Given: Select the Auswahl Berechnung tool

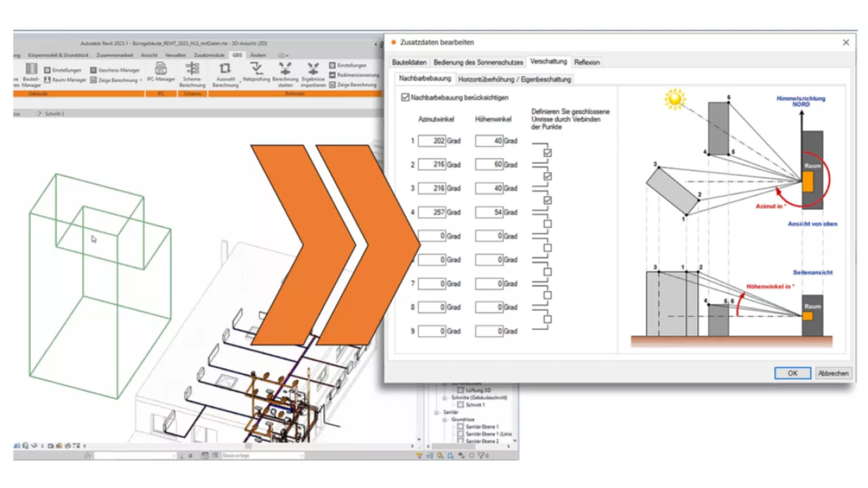Looking at the screenshot, I should tap(225, 75).
